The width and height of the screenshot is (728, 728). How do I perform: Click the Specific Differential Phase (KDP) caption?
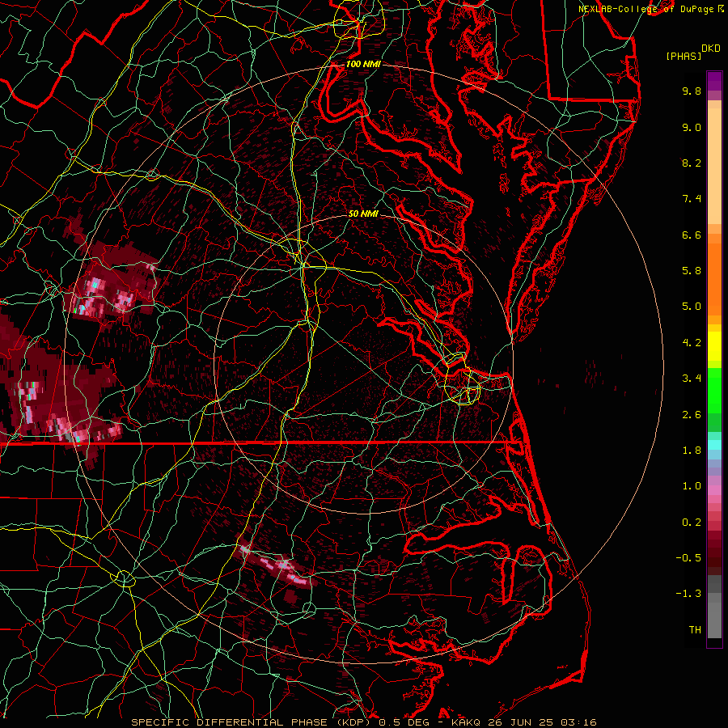point(253,722)
